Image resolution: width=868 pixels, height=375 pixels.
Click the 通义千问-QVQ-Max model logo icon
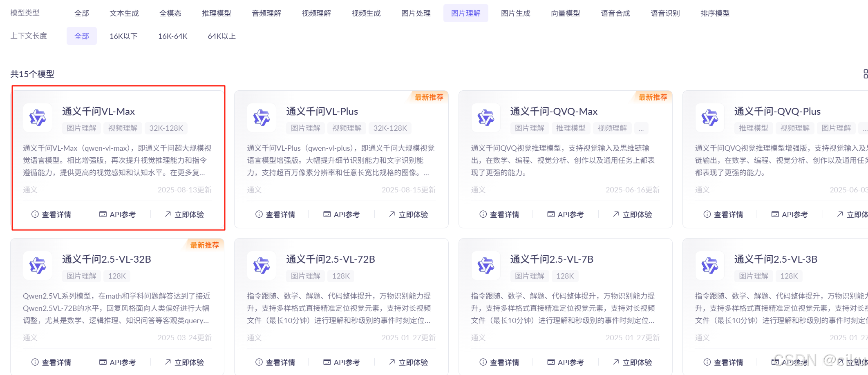pyautogui.click(x=486, y=118)
